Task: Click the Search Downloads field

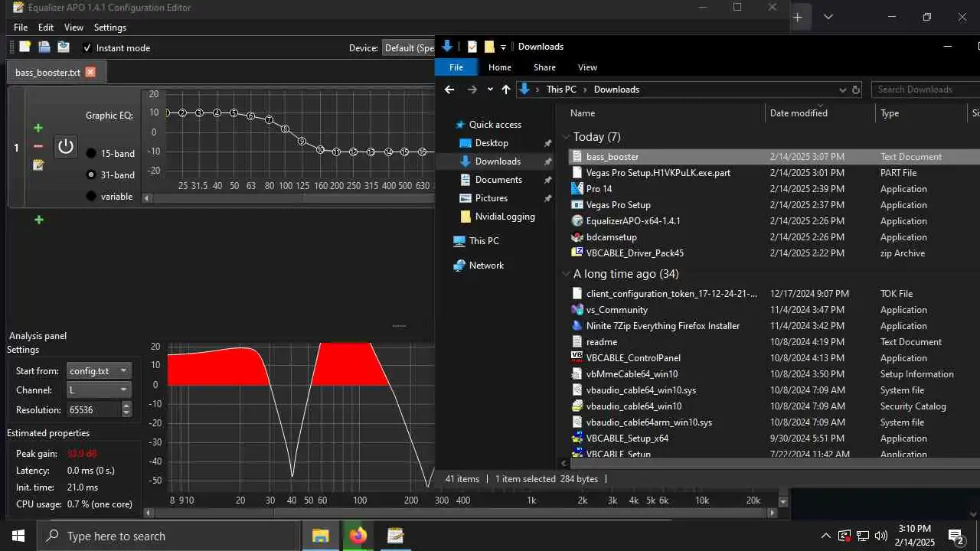Action: click(x=926, y=90)
